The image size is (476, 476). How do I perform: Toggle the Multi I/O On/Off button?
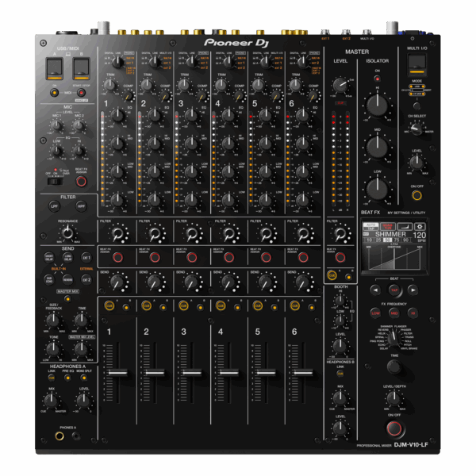click(416, 195)
